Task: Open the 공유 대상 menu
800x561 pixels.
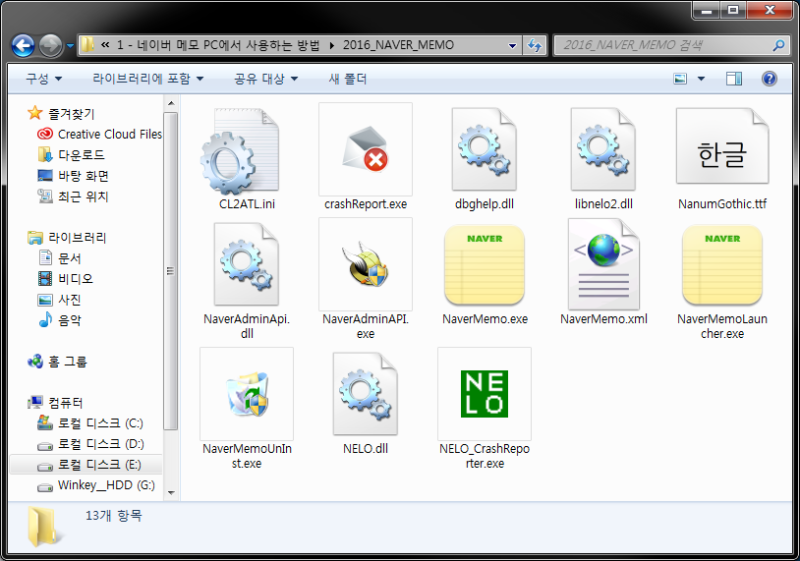Action: pyautogui.click(x=265, y=79)
